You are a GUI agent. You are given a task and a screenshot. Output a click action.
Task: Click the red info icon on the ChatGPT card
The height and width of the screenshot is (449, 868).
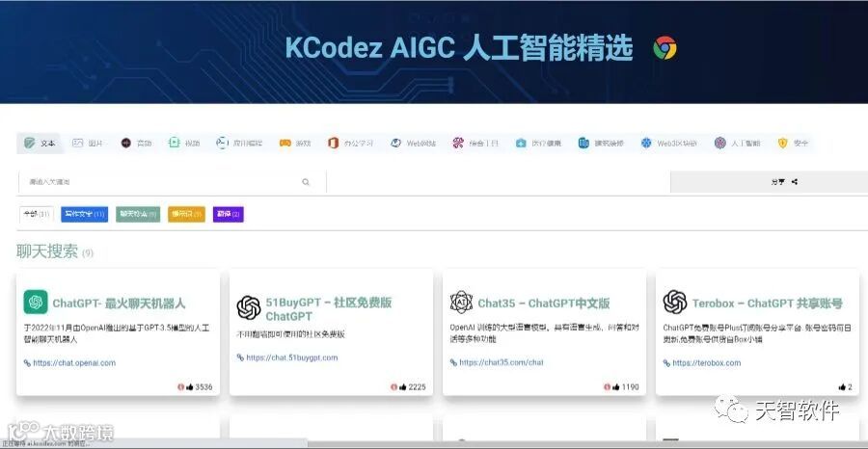(181, 387)
